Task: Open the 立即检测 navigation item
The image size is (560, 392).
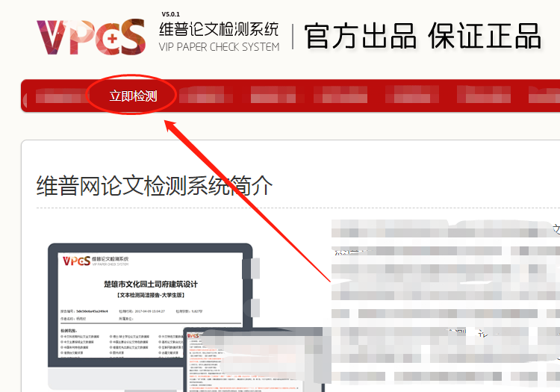Action: (x=133, y=96)
